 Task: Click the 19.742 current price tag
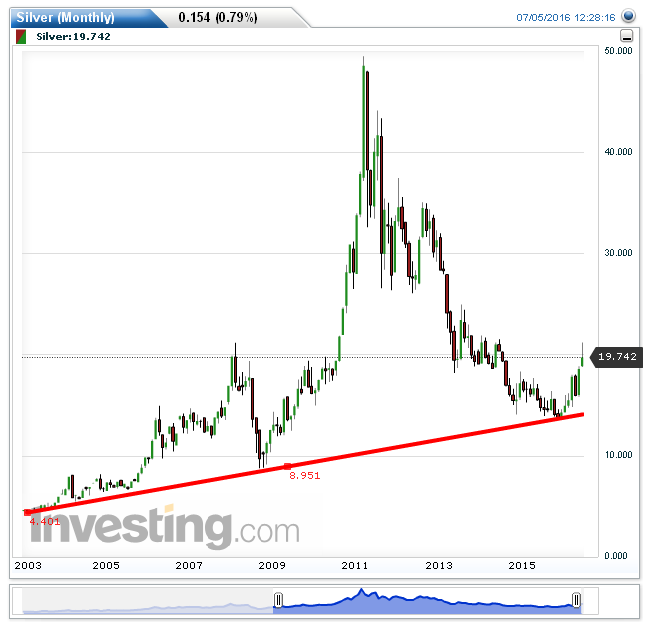(x=616, y=357)
